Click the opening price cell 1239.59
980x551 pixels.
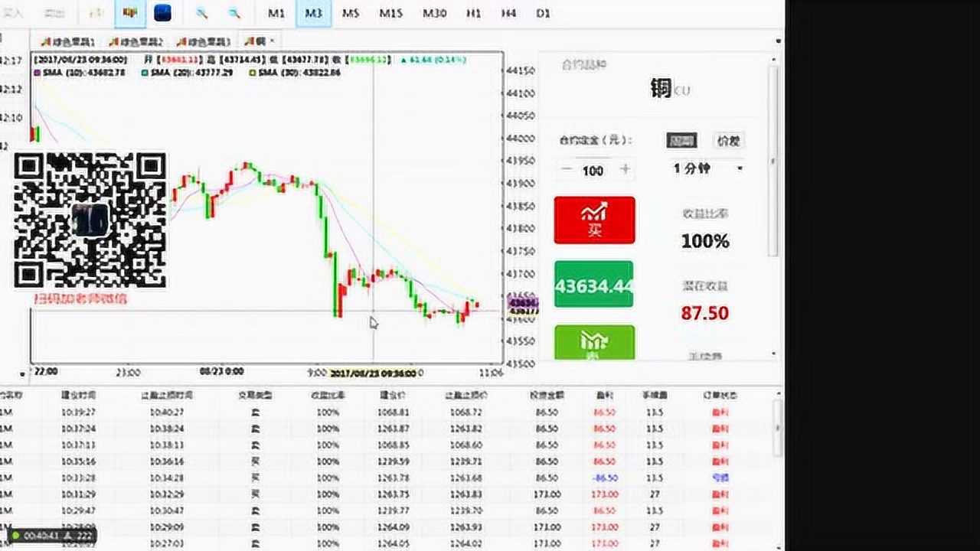click(x=394, y=461)
